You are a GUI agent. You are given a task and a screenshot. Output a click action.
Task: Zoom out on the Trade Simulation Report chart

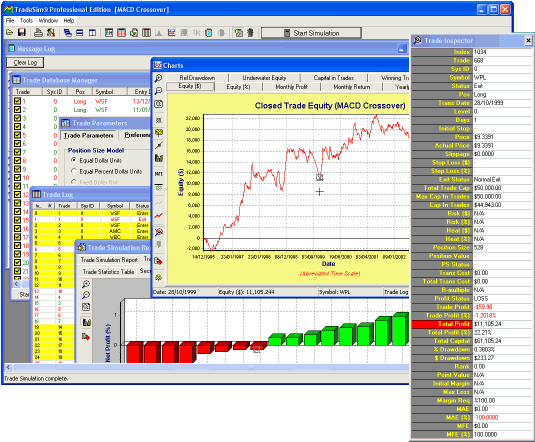click(86, 295)
